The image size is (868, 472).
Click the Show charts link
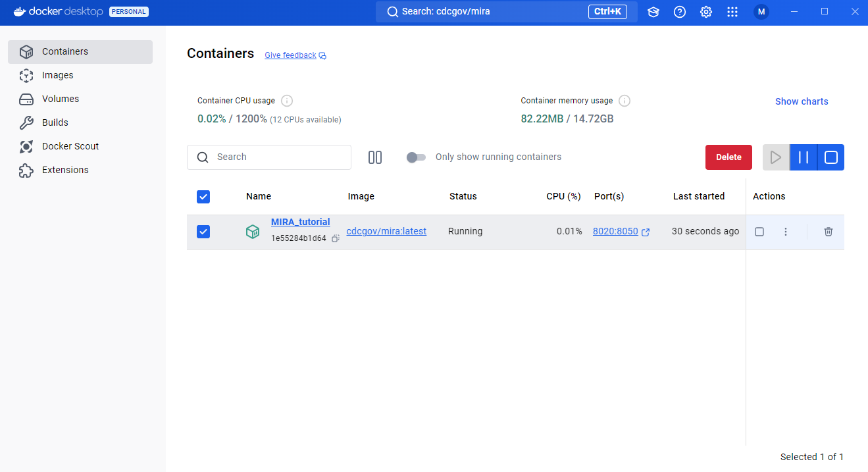(802, 101)
